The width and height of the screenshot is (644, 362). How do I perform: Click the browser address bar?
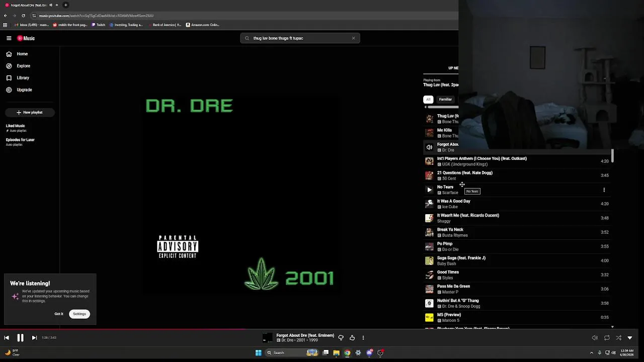point(242,16)
